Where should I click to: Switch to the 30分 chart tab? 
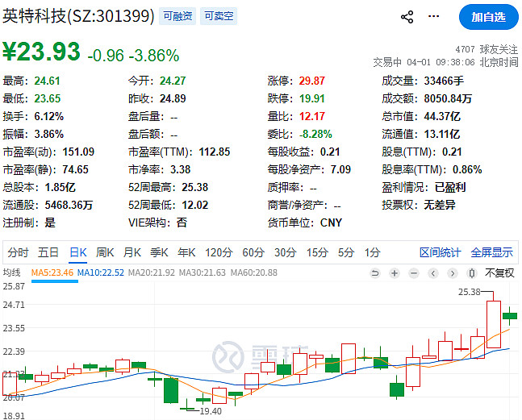coord(286,252)
